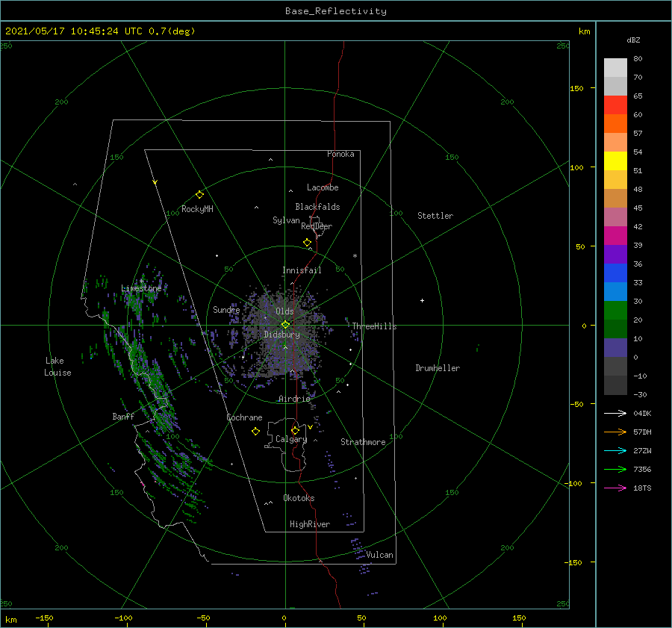
Task: Click the Vulcan label
Action: 379,555
